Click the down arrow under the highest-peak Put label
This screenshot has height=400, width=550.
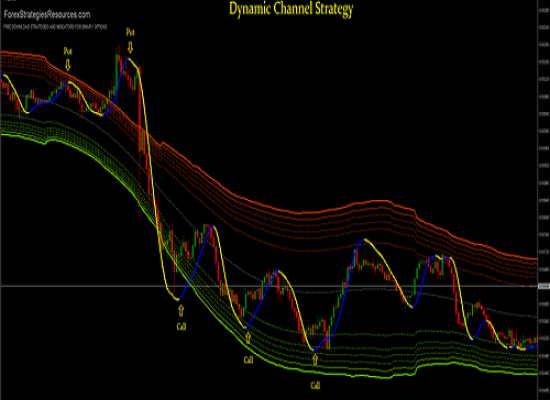click(x=130, y=47)
